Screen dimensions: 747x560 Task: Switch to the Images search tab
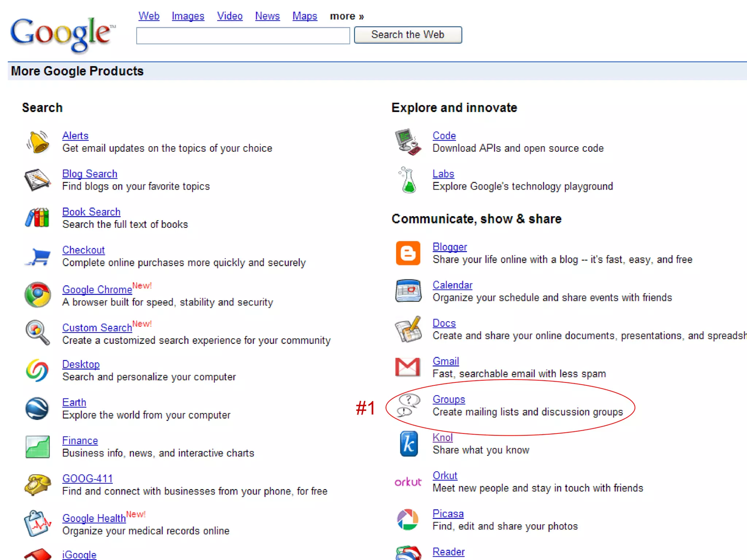188,16
